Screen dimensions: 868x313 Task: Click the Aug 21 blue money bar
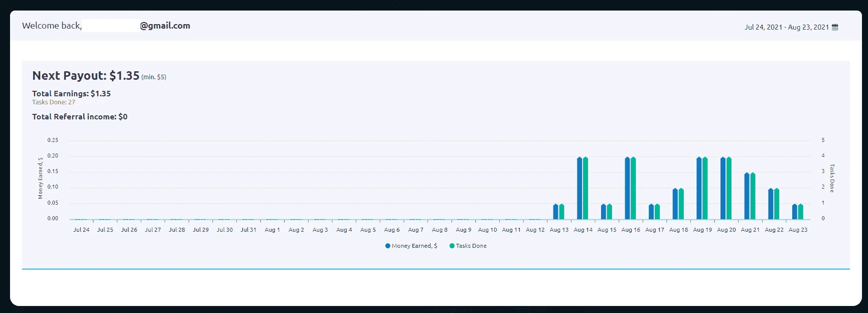coord(747,196)
